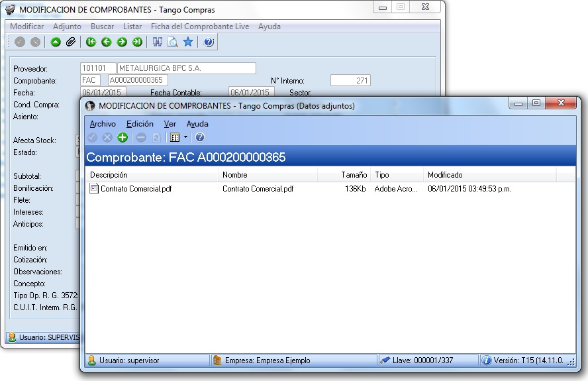Go to previous record with green left arrow
The width and height of the screenshot is (588, 381).
pos(107,42)
